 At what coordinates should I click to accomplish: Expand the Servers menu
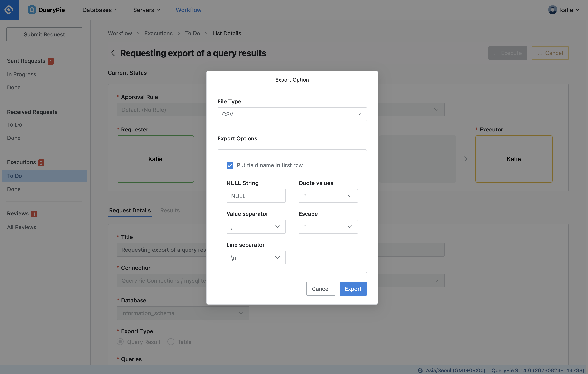[x=147, y=10]
